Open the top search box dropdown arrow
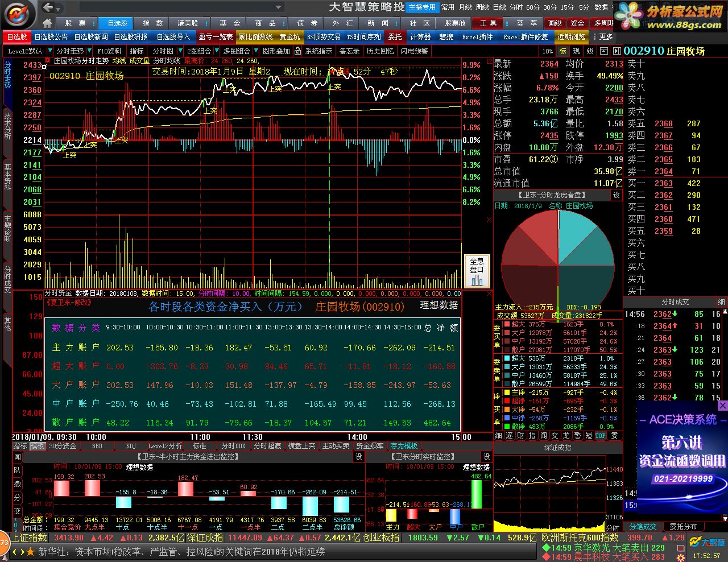Screen dimensions: 728x562 pos(279,8)
